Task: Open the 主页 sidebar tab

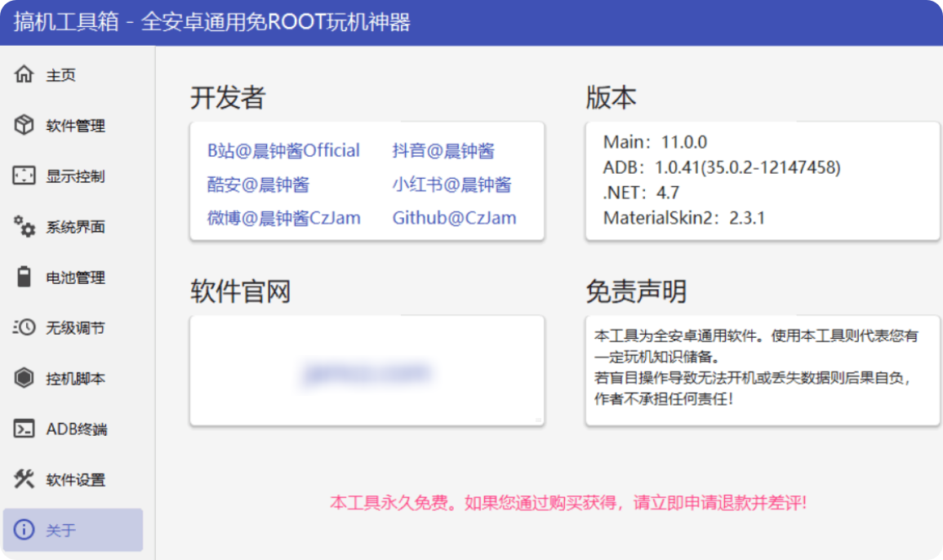Action: [61, 75]
